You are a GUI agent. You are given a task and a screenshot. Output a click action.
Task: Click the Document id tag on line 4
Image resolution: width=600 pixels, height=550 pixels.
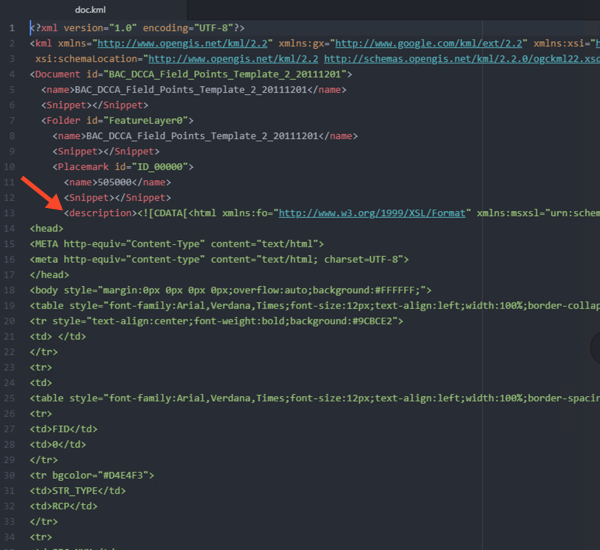[x=191, y=74]
